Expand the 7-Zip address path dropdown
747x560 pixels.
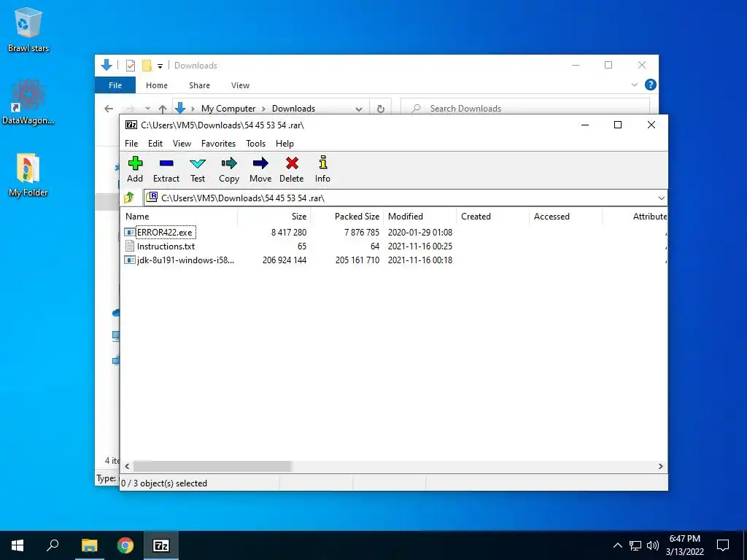(661, 198)
